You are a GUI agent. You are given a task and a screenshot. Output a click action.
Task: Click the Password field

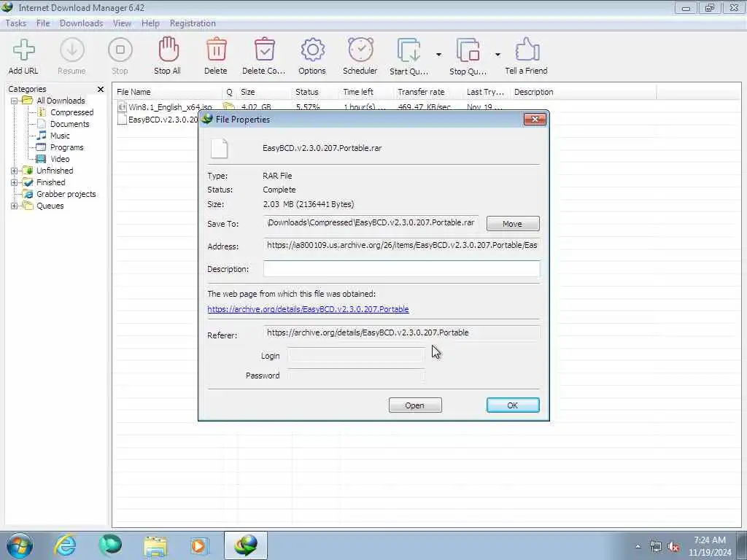(355, 376)
